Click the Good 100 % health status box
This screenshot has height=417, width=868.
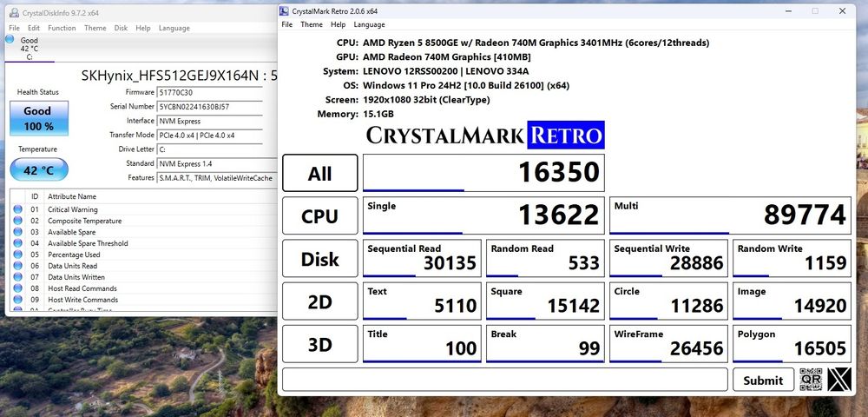point(38,118)
